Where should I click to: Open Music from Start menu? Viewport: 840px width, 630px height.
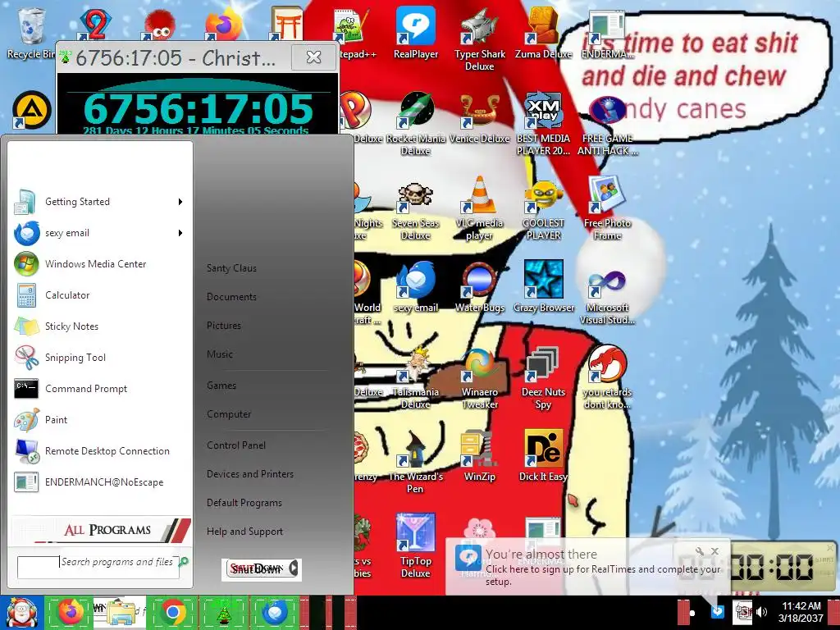[x=220, y=354]
